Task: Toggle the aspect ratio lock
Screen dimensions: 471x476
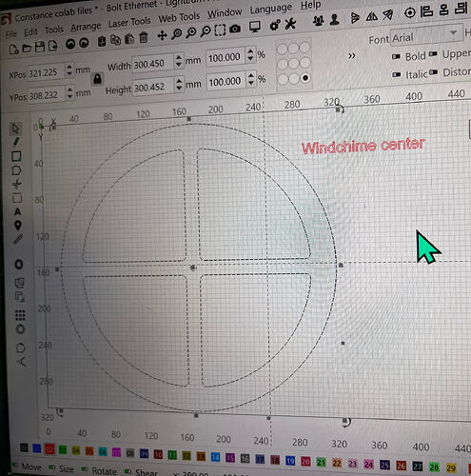Action: pos(97,79)
